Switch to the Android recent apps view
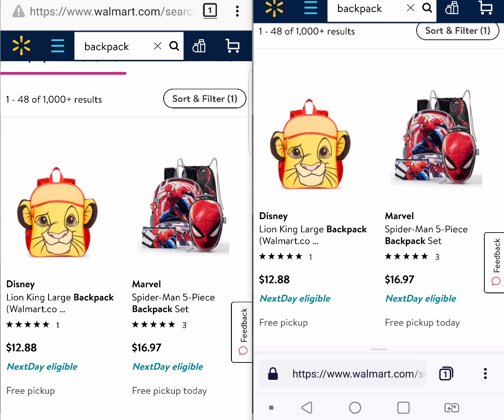The image size is (504, 420). 403,407
